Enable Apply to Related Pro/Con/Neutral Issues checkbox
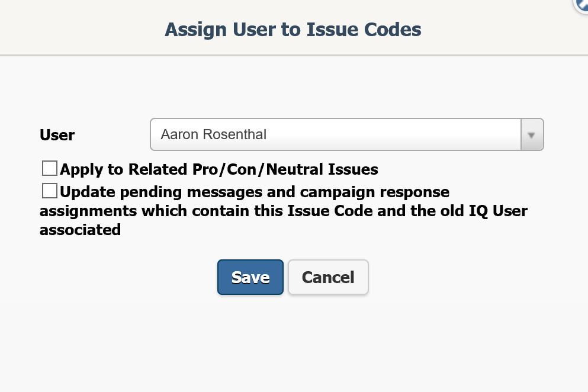This screenshot has height=392, width=588. coord(50,168)
